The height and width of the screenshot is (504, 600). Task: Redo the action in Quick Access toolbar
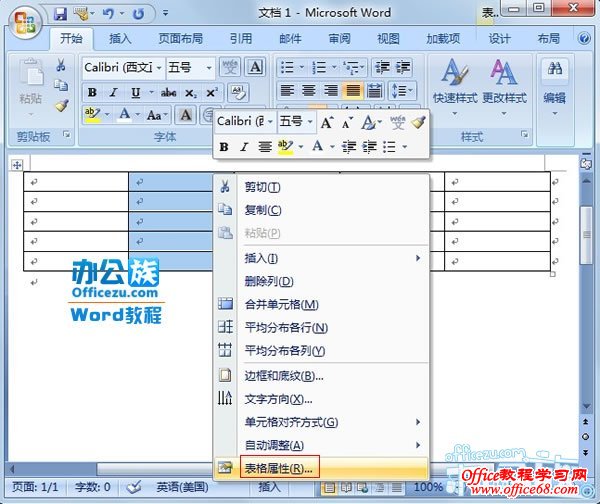click(x=138, y=14)
